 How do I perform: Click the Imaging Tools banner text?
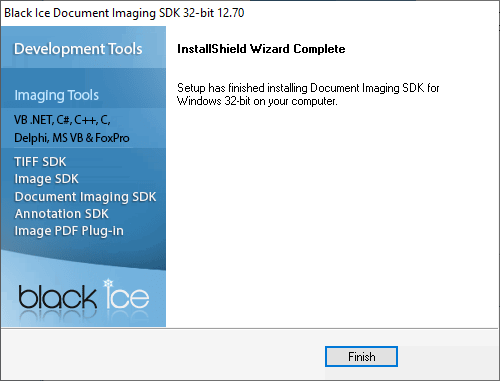pos(56,95)
